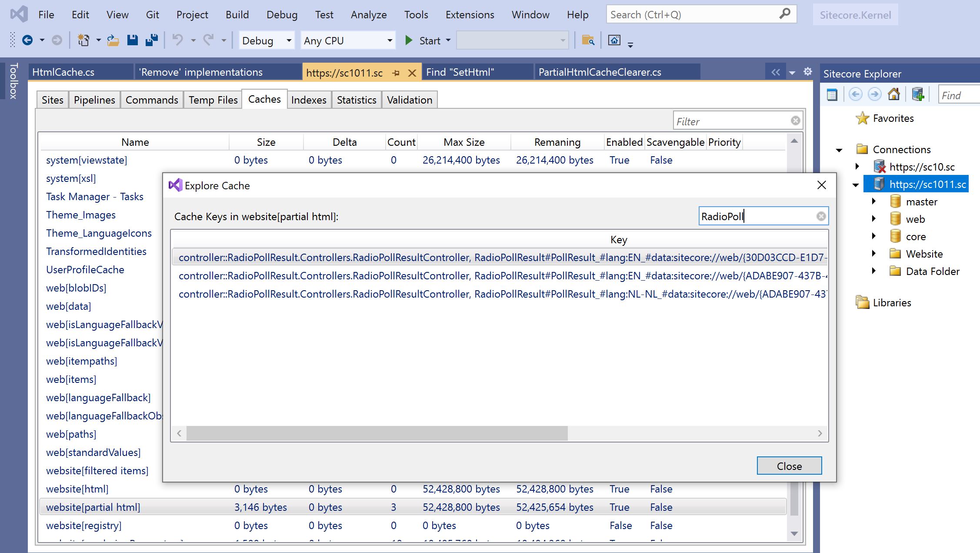Open the Git menu
This screenshot has width=980, height=553.
[x=152, y=14]
